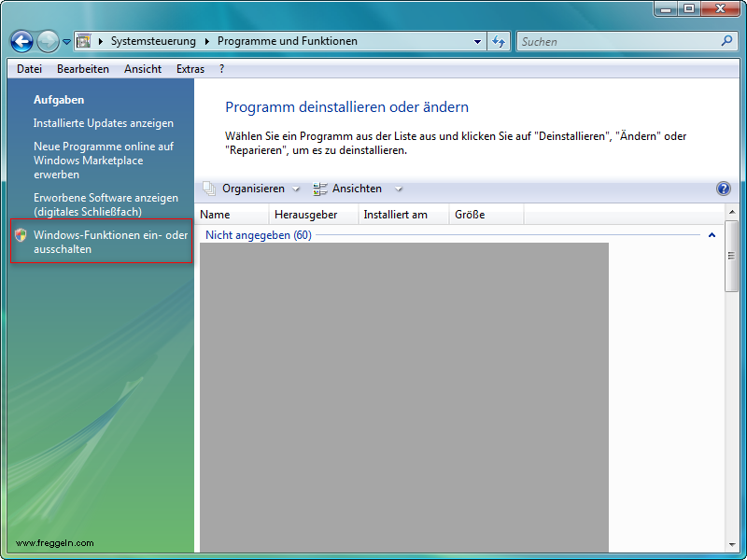This screenshot has width=747, height=560.
Task: Click the magnifier search icon
Action: [726, 41]
